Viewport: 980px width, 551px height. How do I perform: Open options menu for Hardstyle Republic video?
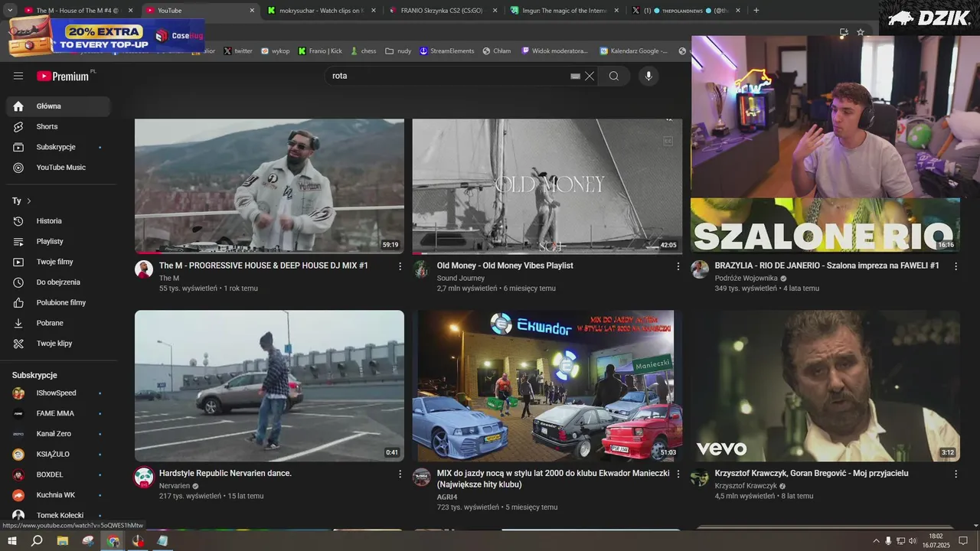tap(400, 474)
